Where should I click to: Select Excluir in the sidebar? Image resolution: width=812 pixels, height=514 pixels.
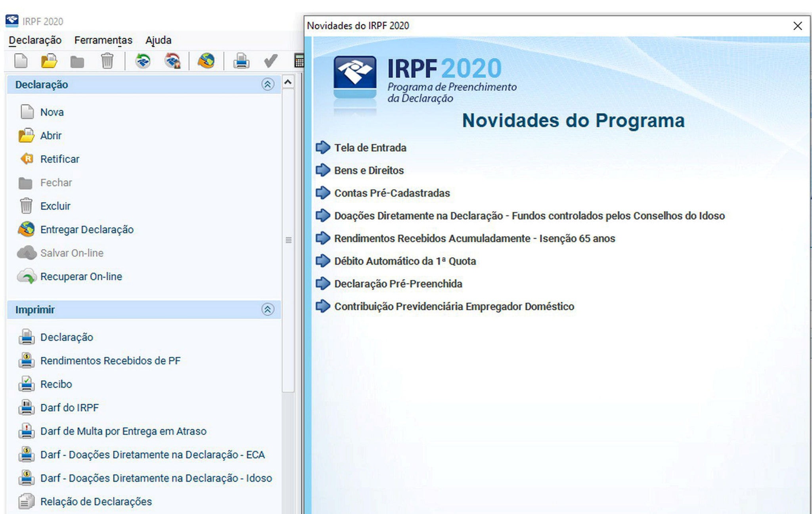click(x=56, y=206)
